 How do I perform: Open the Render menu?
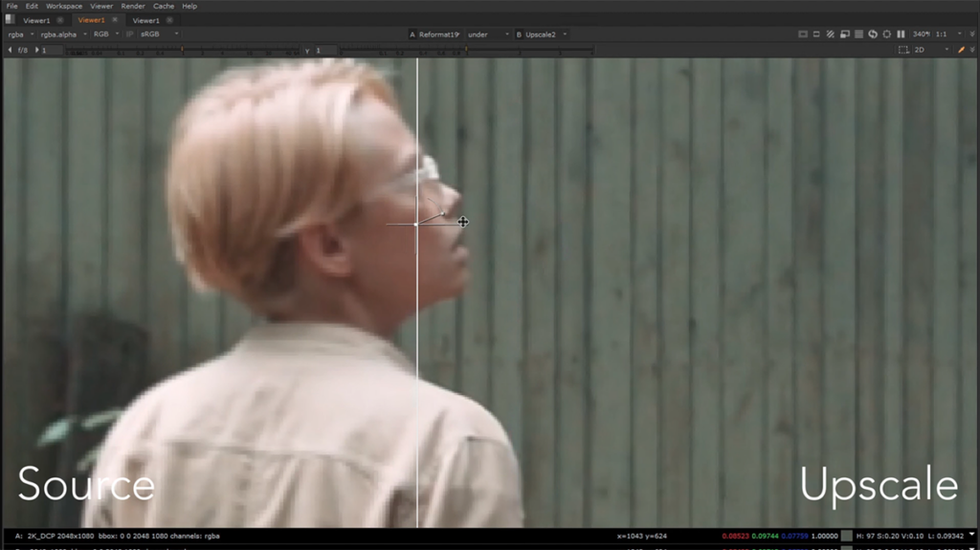click(132, 7)
